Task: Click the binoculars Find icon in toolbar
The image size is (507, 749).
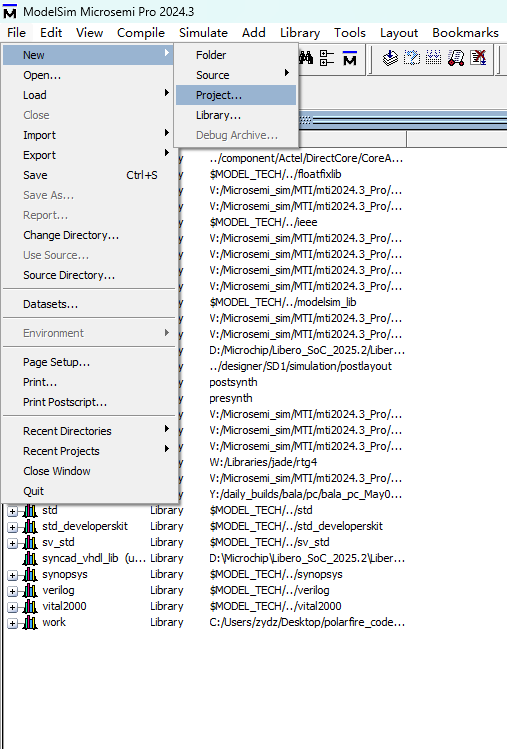Action: tap(306, 59)
